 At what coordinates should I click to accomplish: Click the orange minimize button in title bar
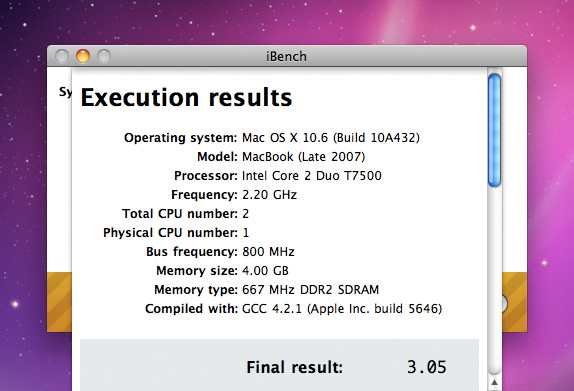(x=83, y=56)
